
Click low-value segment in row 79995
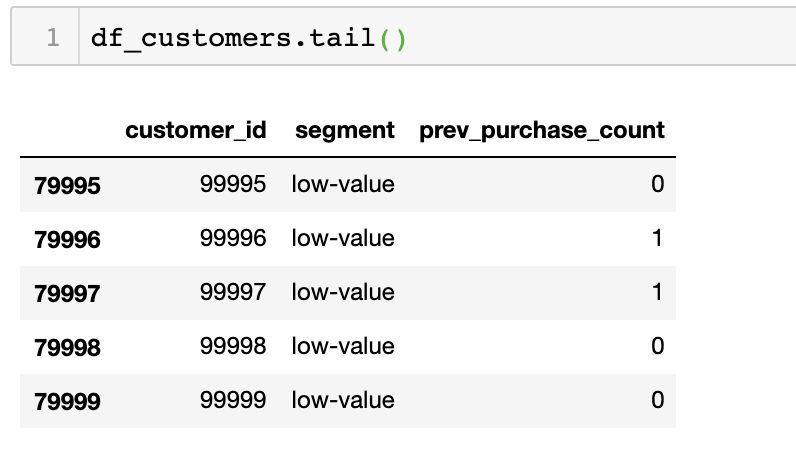pos(343,184)
